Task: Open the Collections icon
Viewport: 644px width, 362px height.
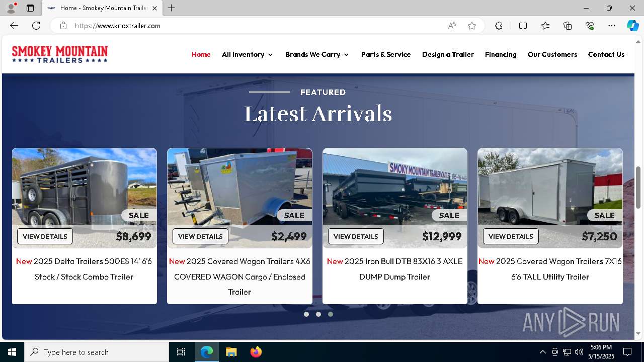Action: point(568,26)
